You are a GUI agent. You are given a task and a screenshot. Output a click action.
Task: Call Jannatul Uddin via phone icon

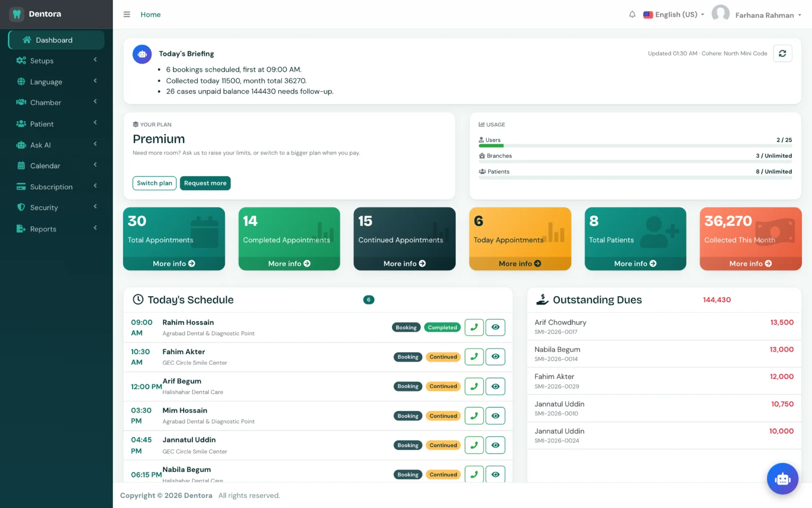[474, 445]
